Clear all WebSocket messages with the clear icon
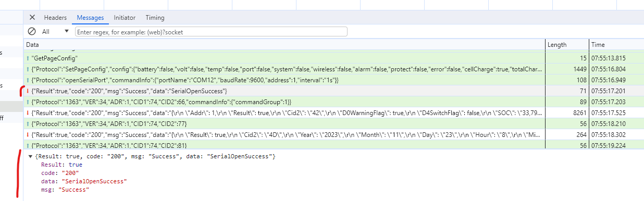The height and width of the screenshot is (201, 644). click(x=32, y=31)
